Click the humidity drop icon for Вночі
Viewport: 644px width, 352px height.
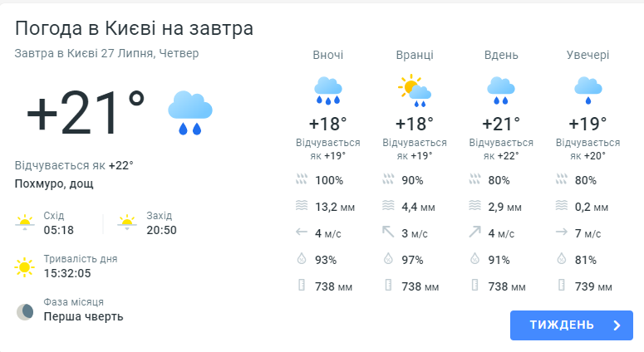301,260
